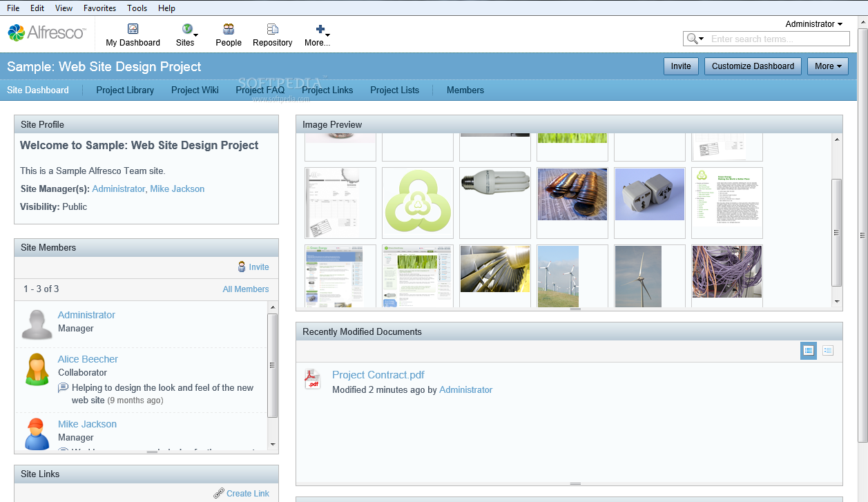Expand the More button in the site header
868x502 pixels.
click(x=827, y=66)
